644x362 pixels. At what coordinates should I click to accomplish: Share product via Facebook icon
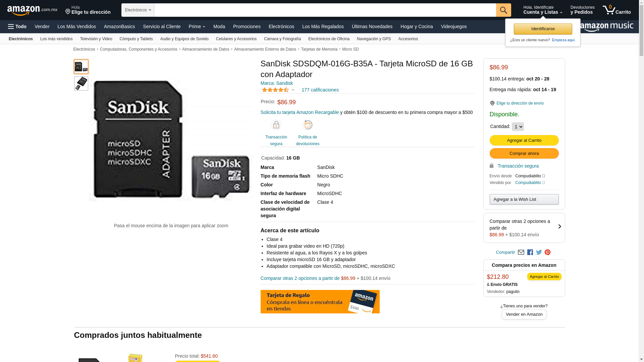pyautogui.click(x=530, y=252)
